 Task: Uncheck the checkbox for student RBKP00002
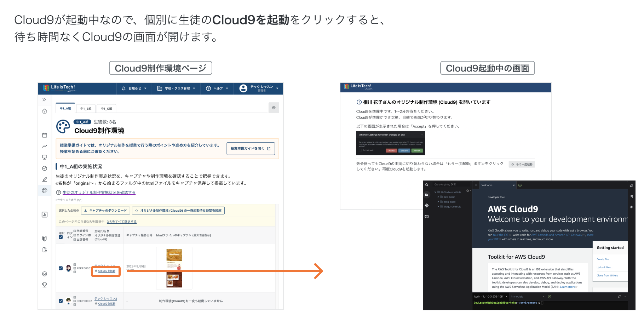[61, 301]
